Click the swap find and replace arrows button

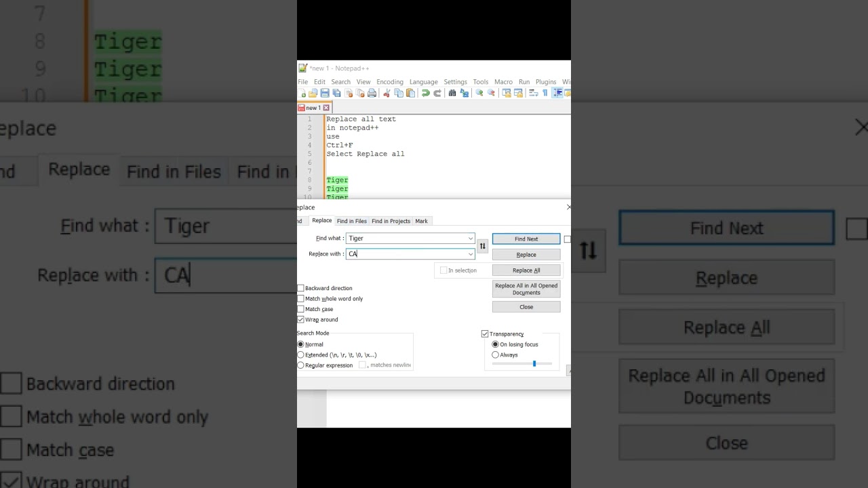click(482, 246)
